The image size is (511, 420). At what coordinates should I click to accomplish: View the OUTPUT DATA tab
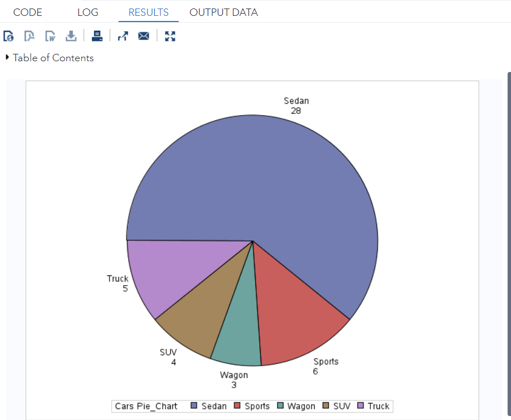[223, 12]
